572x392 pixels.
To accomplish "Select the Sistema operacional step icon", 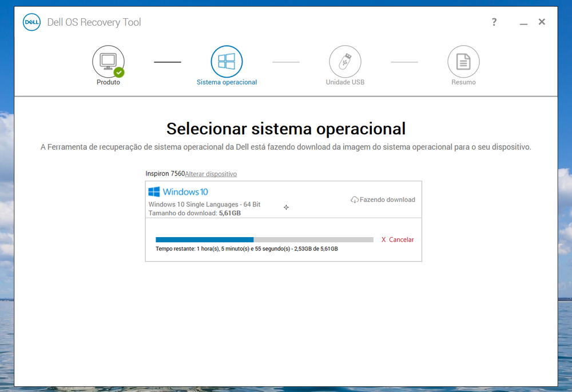I will pyautogui.click(x=227, y=61).
